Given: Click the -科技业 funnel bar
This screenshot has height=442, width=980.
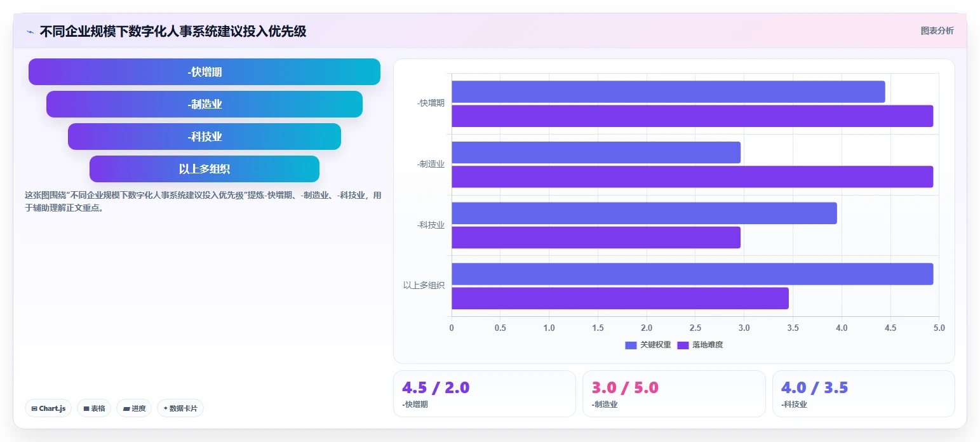Looking at the screenshot, I should (205, 137).
